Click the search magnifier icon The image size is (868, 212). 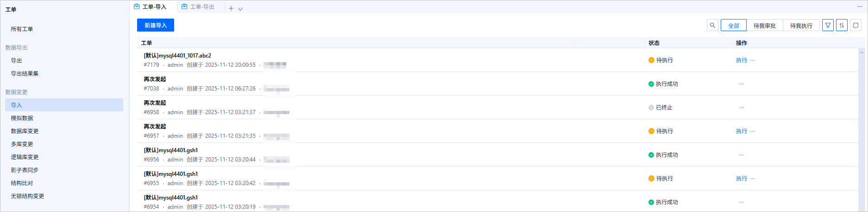point(712,25)
